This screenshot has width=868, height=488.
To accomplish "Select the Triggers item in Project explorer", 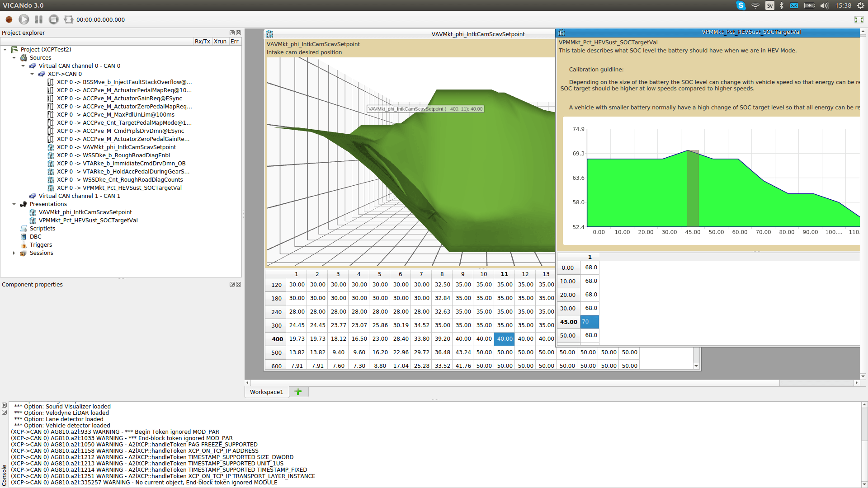I will pyautogui.click(x=41, y=245).
